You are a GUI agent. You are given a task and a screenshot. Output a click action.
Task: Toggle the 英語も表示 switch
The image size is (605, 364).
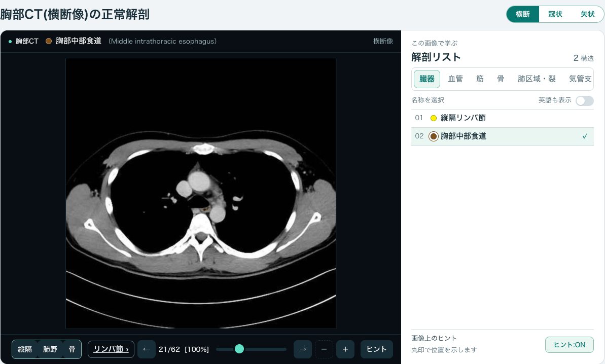(585, 101)
